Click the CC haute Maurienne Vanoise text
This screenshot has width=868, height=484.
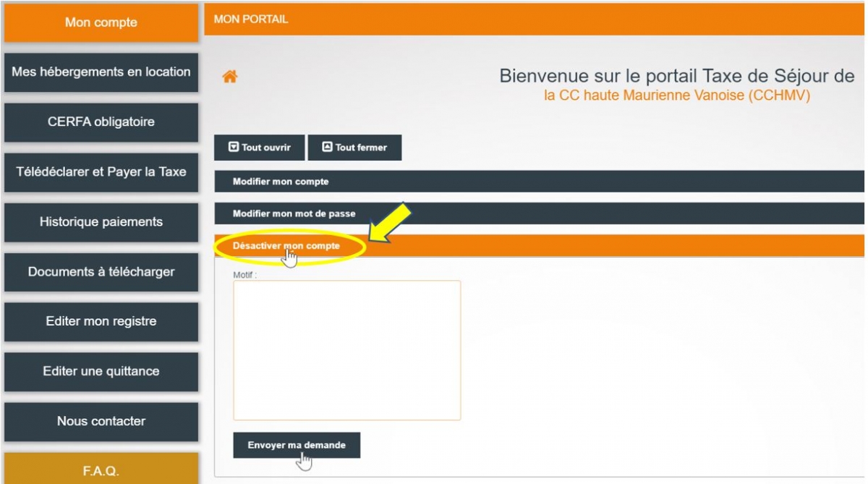coord(676,95)
